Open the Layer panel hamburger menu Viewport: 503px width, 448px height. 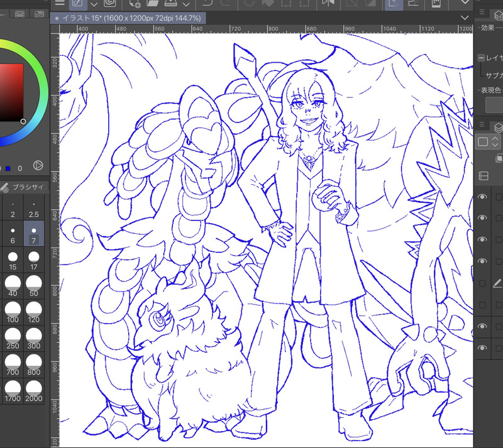(x=482, y=124)
